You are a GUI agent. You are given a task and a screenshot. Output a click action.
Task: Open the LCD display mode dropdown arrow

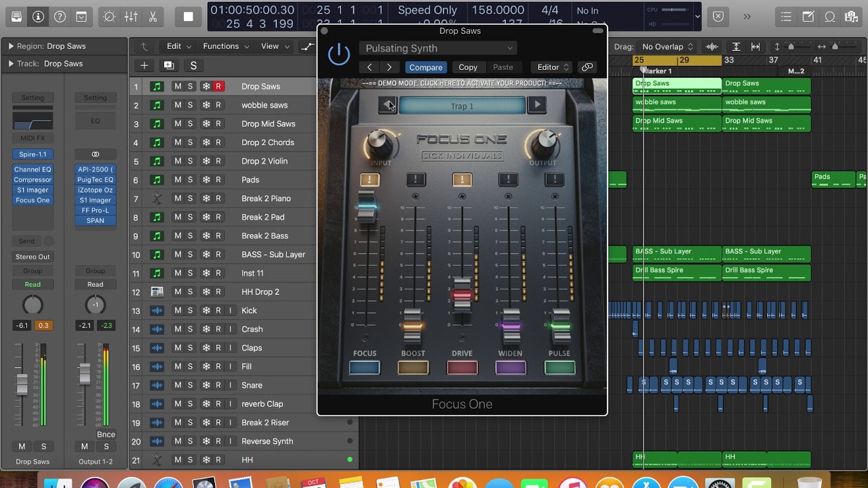pyautogui.click(x=698, y=16)
